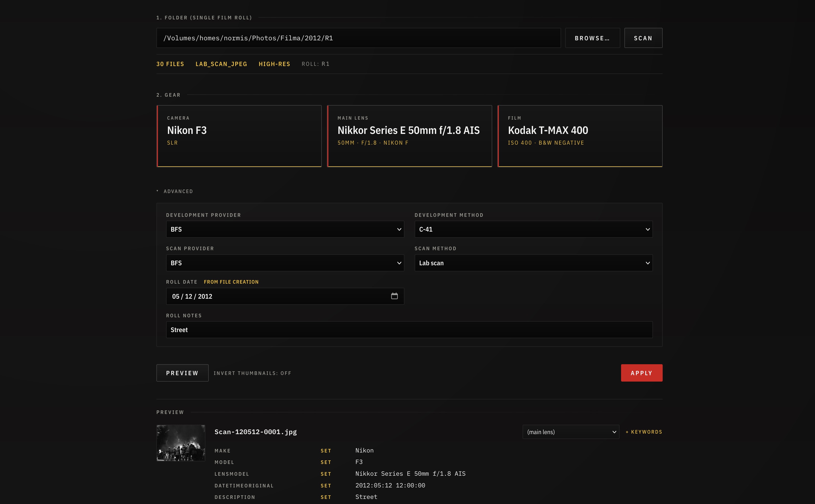Select the Kodak T-MAX 400 film card
The width and height of the screenshot is (815, 504).
[x=580, y=136]
